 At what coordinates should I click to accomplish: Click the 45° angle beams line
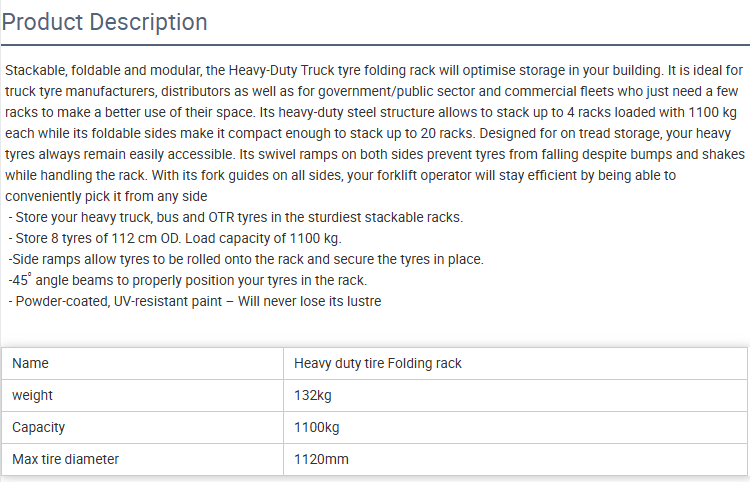[x=188, y=280]
